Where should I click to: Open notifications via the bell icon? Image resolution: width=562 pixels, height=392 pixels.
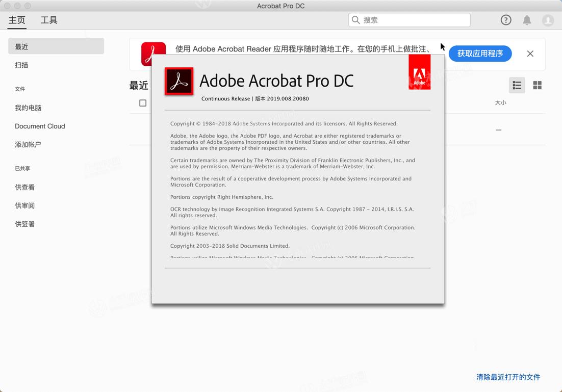coord(527,19)
